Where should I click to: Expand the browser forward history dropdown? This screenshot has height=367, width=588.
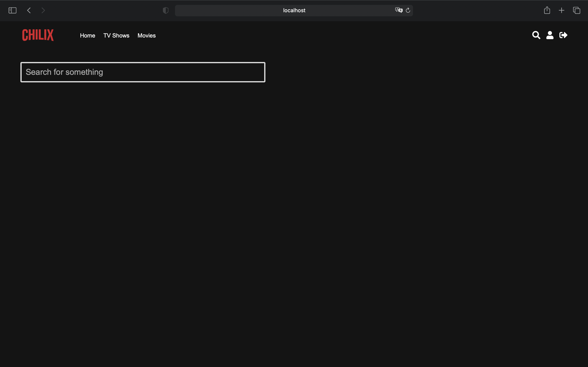click(43, 10)
